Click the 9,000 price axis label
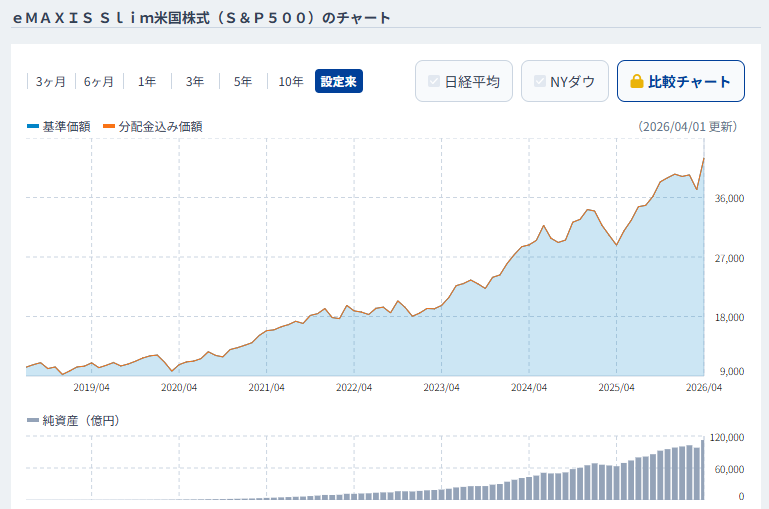The height and width of the screenshot is (509, 769). (x=732, y=371)
